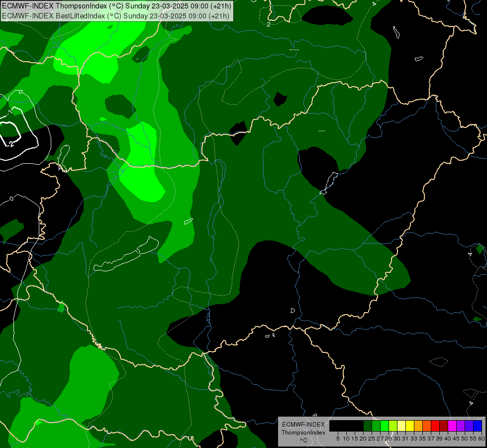
Task: Click the legend tick value '37'
Action: pos(431,439)
